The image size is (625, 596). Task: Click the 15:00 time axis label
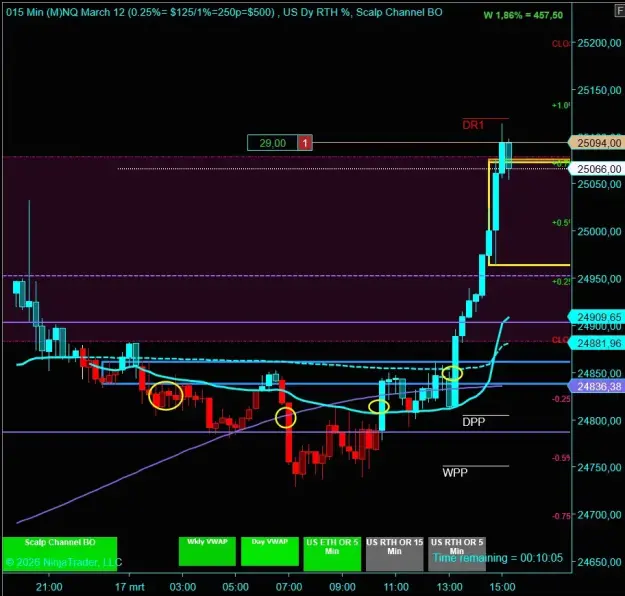502,587
